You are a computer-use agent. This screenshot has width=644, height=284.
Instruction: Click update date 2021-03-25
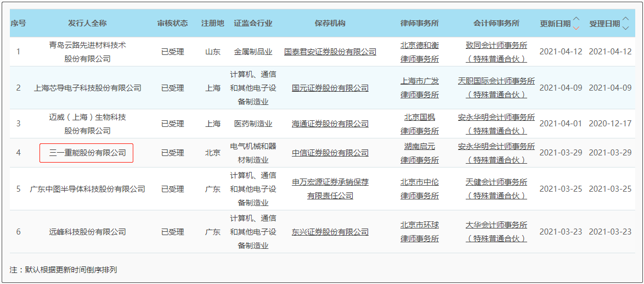pyautogui.click(x=561, y=189)
